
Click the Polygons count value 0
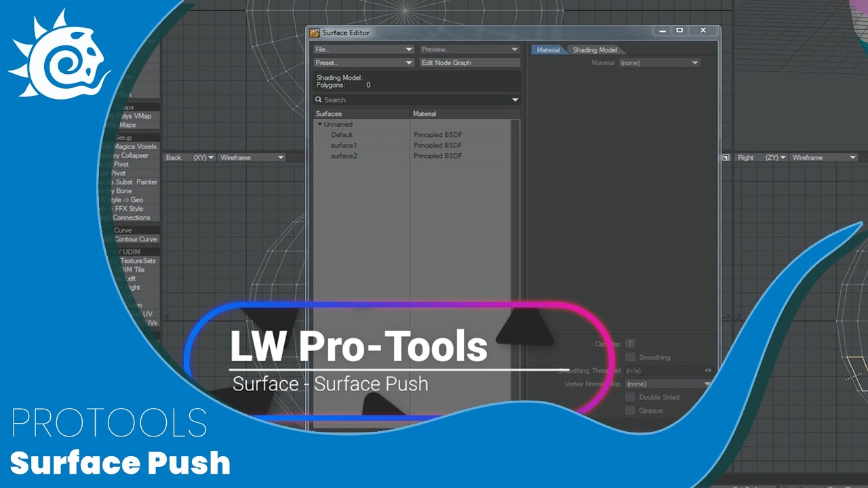pos(368,85)
